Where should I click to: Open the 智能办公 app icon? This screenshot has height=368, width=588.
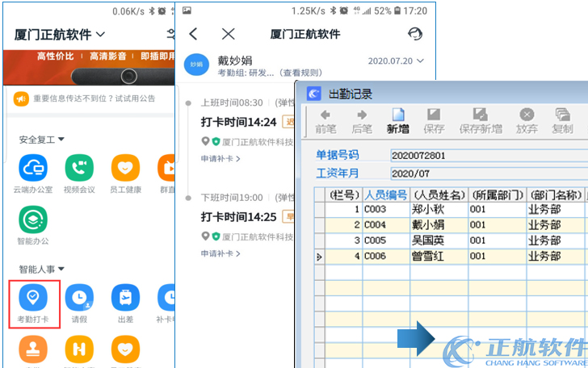(33, 220)
